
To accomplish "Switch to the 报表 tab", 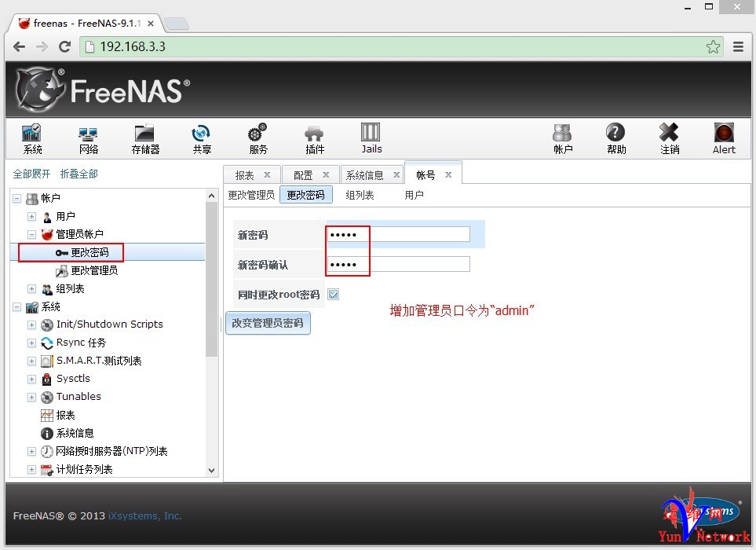I will pyautogui.click(x=244, y=175).
